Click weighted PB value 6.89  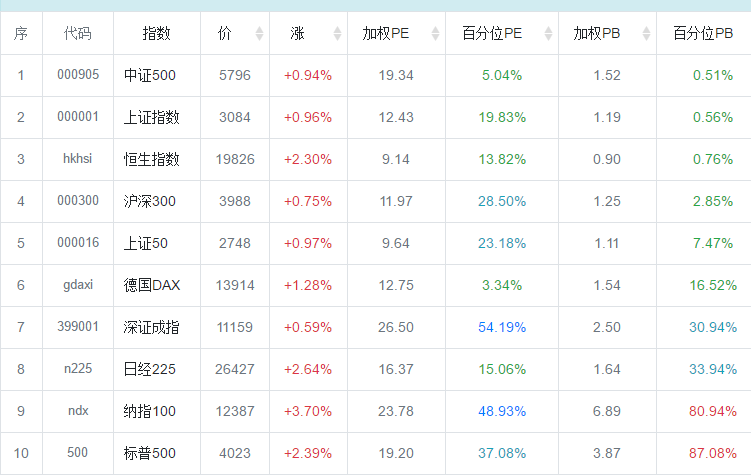(607, 411)
